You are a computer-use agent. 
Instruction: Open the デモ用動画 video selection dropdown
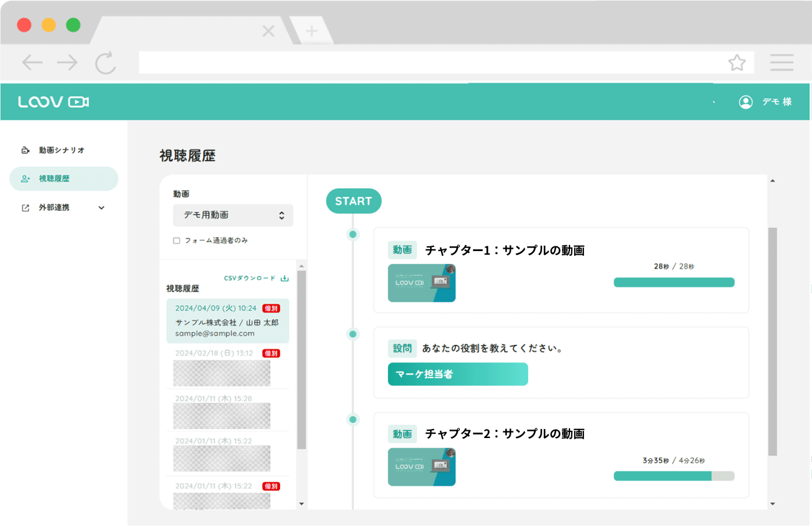click(232, 215)
